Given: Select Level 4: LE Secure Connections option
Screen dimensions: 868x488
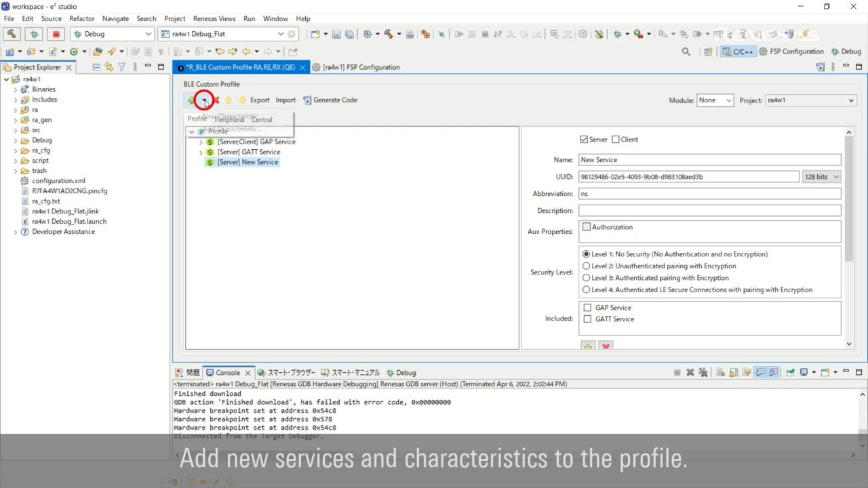Looking at the screenshot, I should [x=587, y=290].
